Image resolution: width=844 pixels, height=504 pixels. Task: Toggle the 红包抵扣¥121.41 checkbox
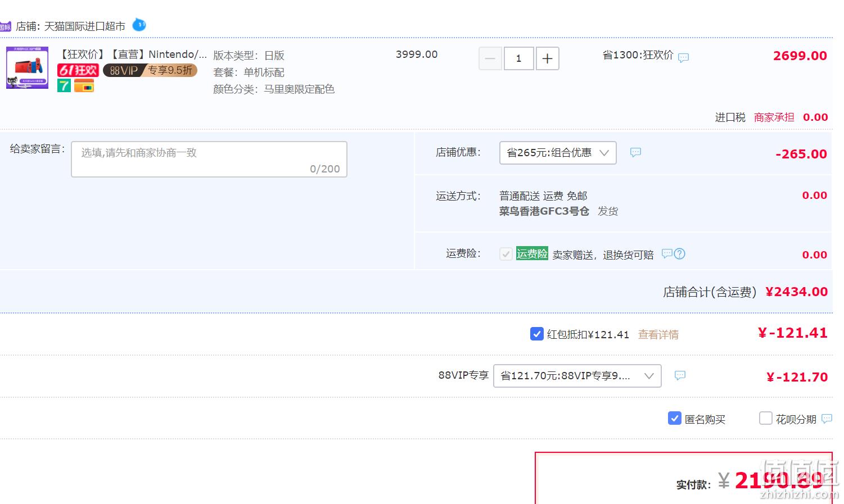click(x=536, y=334)
